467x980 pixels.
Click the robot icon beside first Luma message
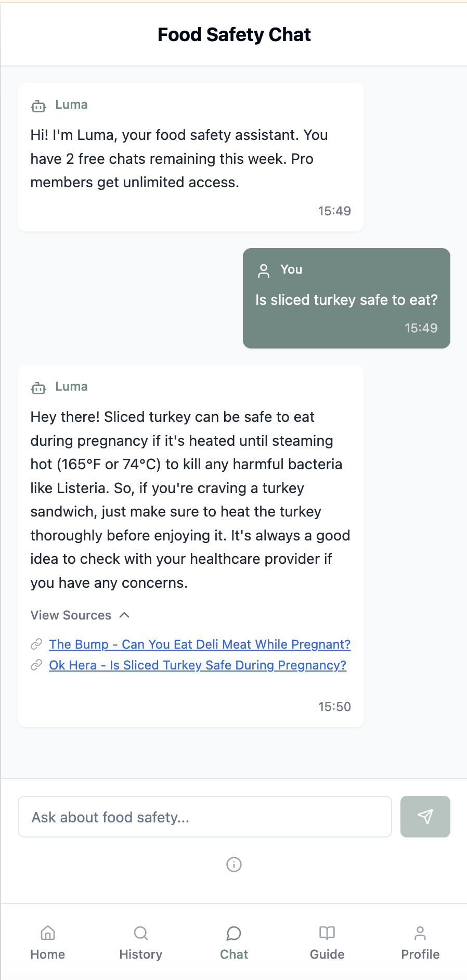(x=38, y=106)
